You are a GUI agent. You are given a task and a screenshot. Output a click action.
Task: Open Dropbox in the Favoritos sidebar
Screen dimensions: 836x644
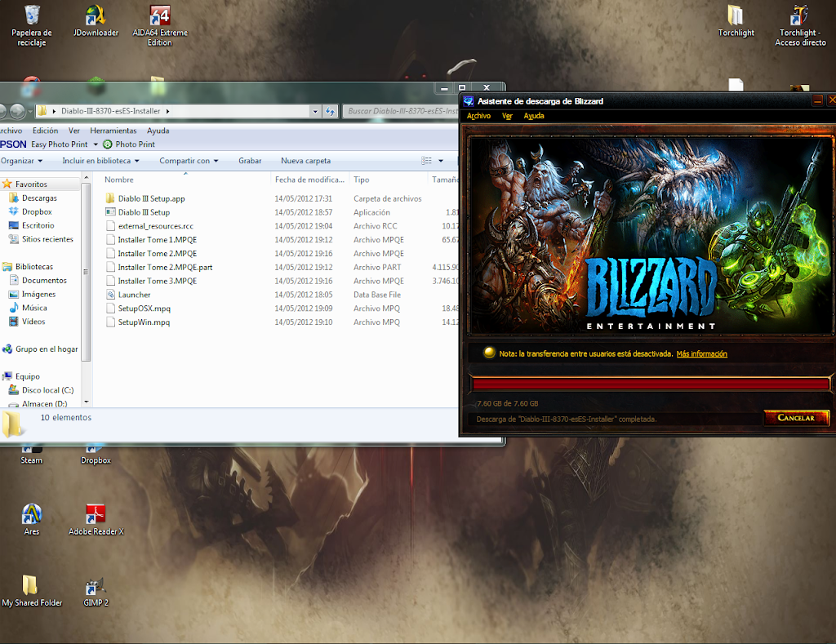tap(36, 211)
